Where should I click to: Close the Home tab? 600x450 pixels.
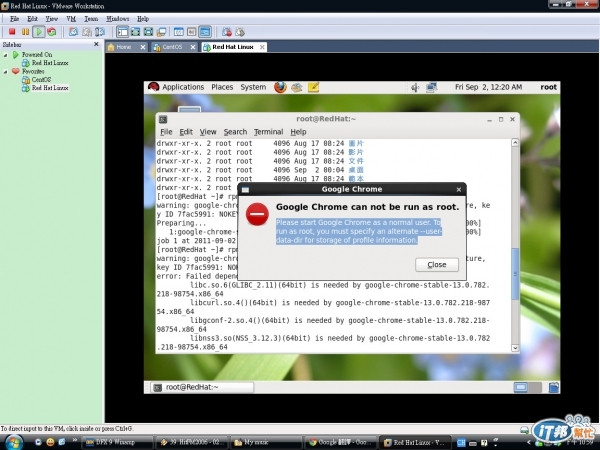click(x=143, y=47)
